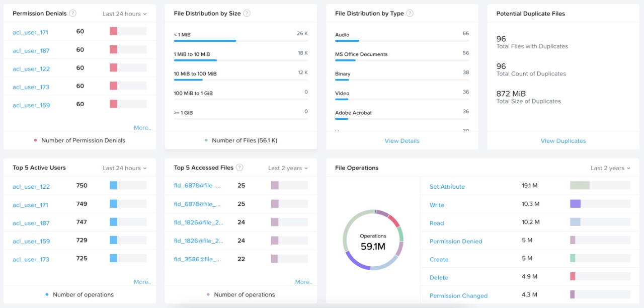The image size is (644, 308).
Task: Open Last 2 years selector in File Operations
Action: click(x=610, y=168)
